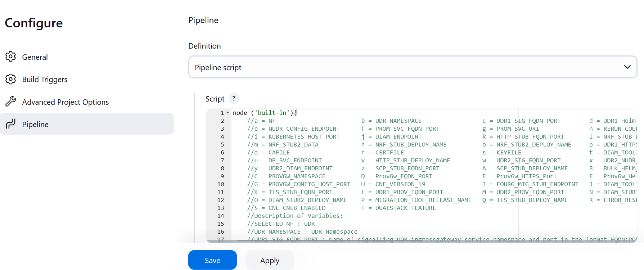
Task: Click UDR2_DIAM_ENDPOINT in script
Action: [x=300, y=168]
